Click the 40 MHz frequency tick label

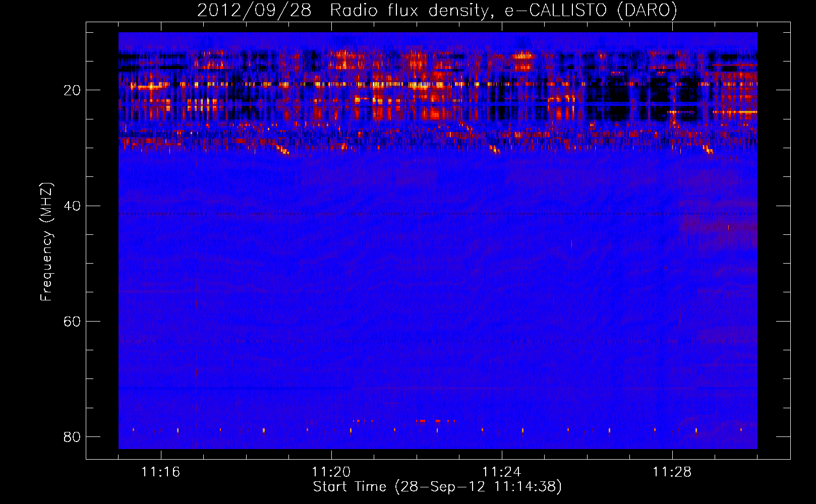coord(72,206)
